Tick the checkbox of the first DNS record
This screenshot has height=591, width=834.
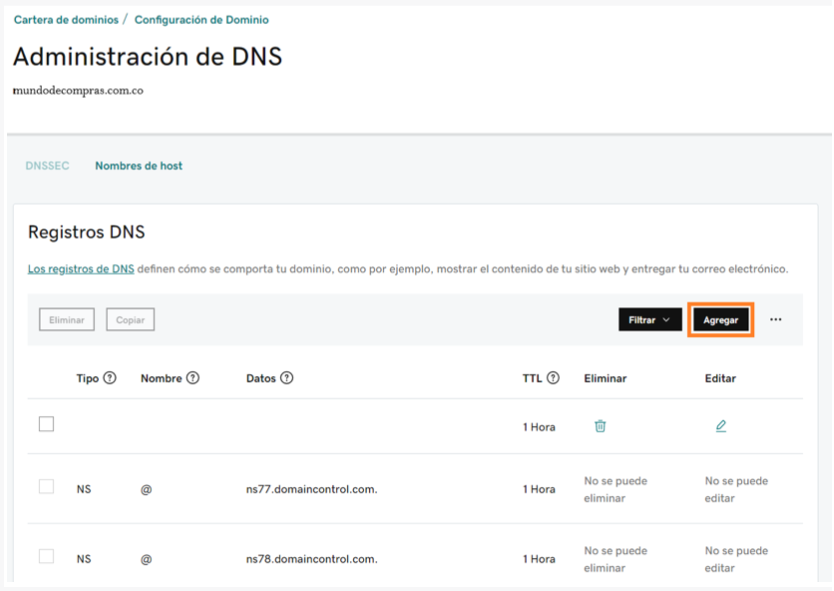(46, 424)
